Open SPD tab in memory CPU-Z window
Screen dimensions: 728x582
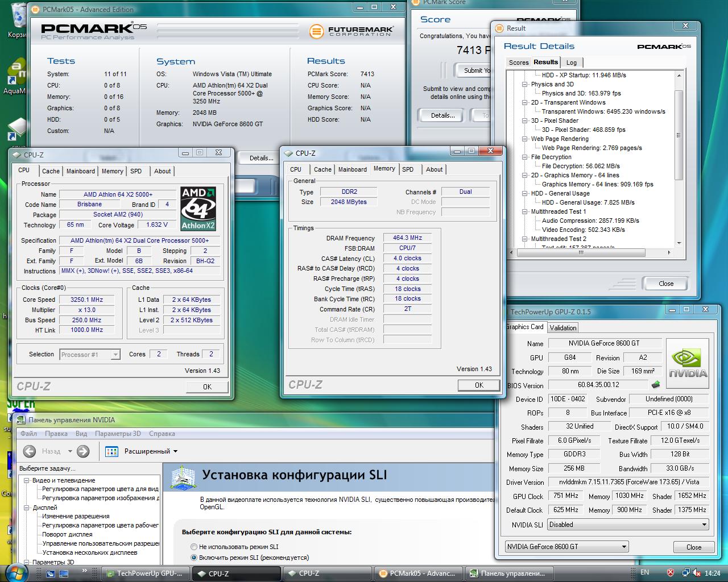click(408, 169)
